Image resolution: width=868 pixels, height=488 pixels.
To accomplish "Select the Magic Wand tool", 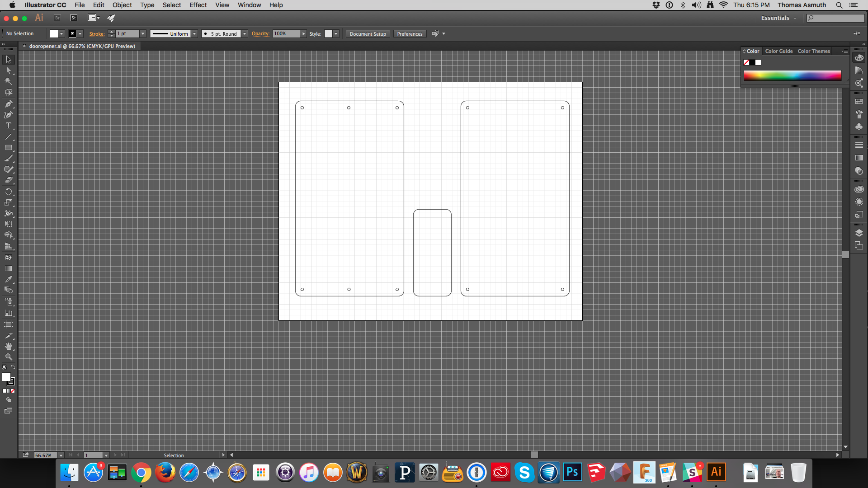I will 9,81.
